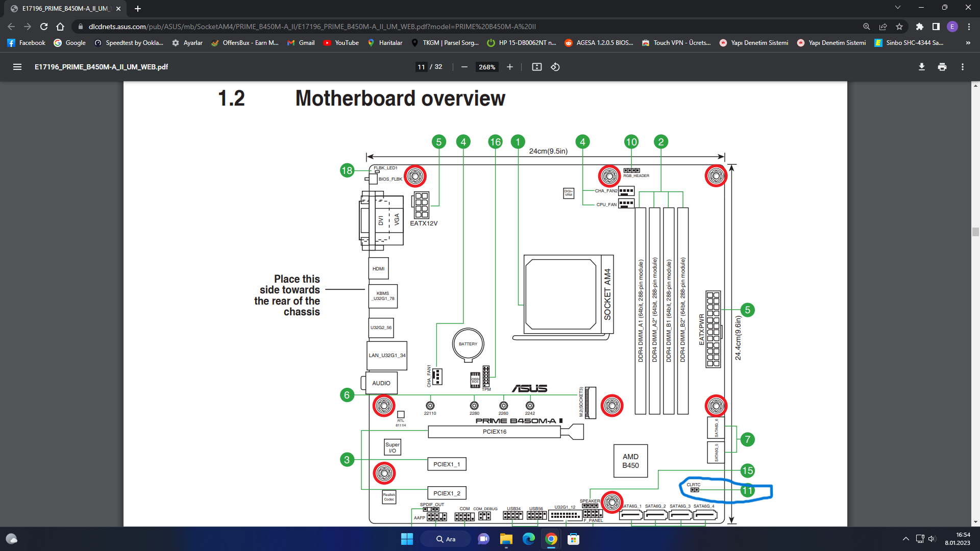Open Microsoft Edge from taskbar
980x551 pixels.
click(x=528, y=539)
